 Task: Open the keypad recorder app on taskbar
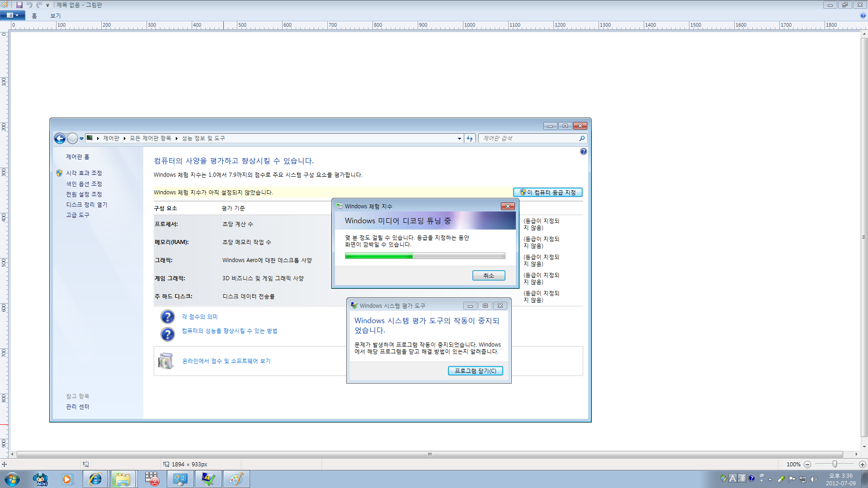(x=152, y=479)
